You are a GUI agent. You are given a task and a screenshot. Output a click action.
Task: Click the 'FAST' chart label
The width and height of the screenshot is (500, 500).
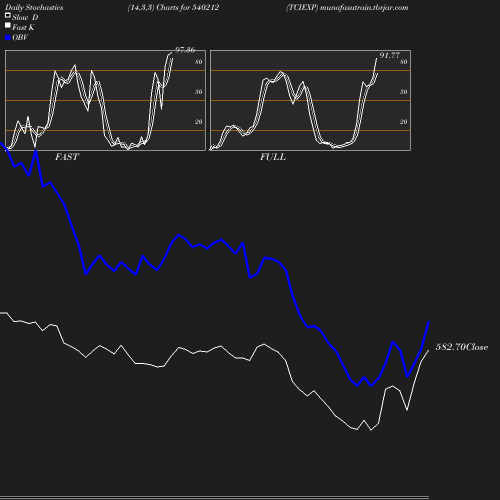pos(67,157)
